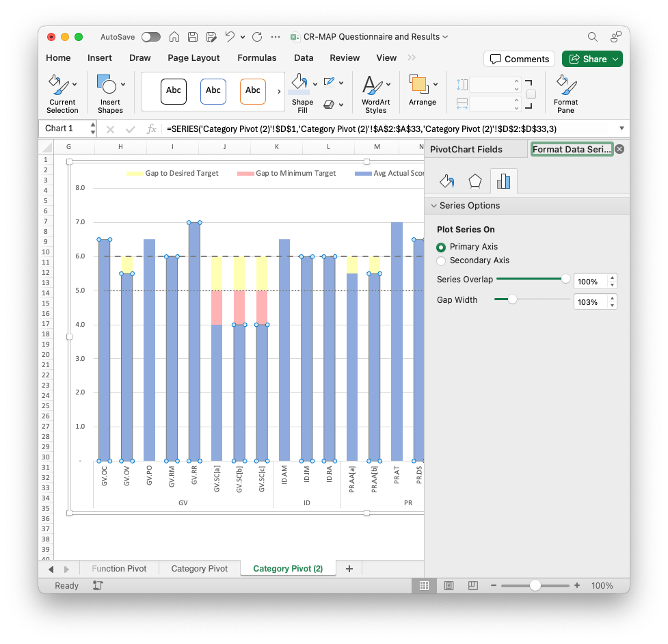Switch to Page Layout view icon
The height and width of the screenshot is (644, 668).
tap(449, 586)
